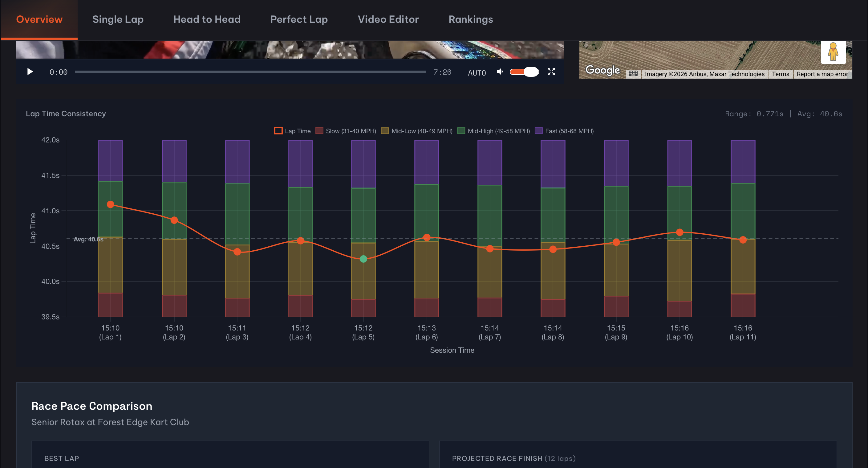Toggle the Mid-Low (40-49 MPH) legend series
Viewport: 868px width, 468px height.
[417, 131]
